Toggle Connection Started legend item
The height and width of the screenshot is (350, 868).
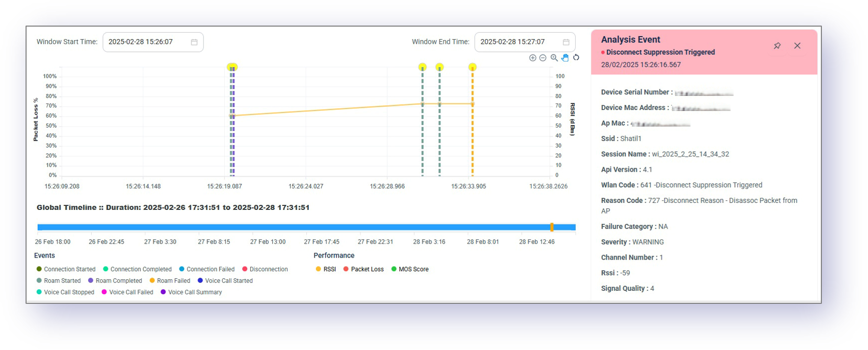click(65, 269)
